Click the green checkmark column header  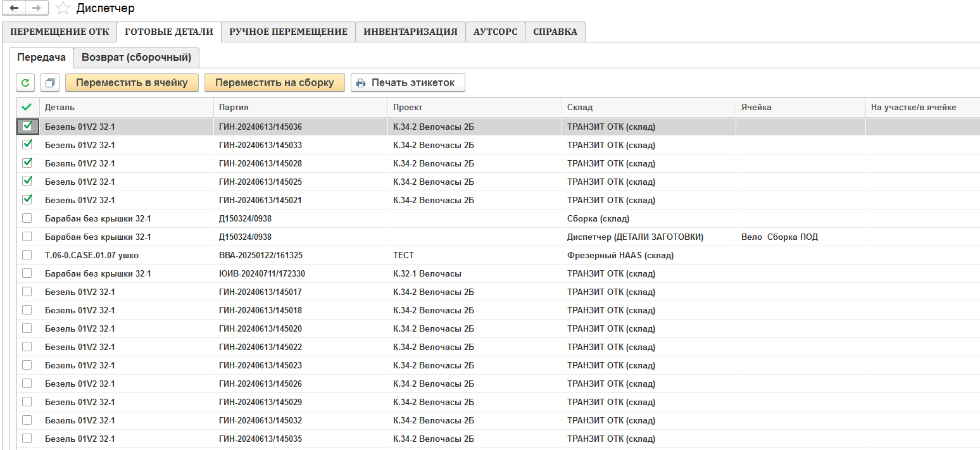(x=27, y=108)
